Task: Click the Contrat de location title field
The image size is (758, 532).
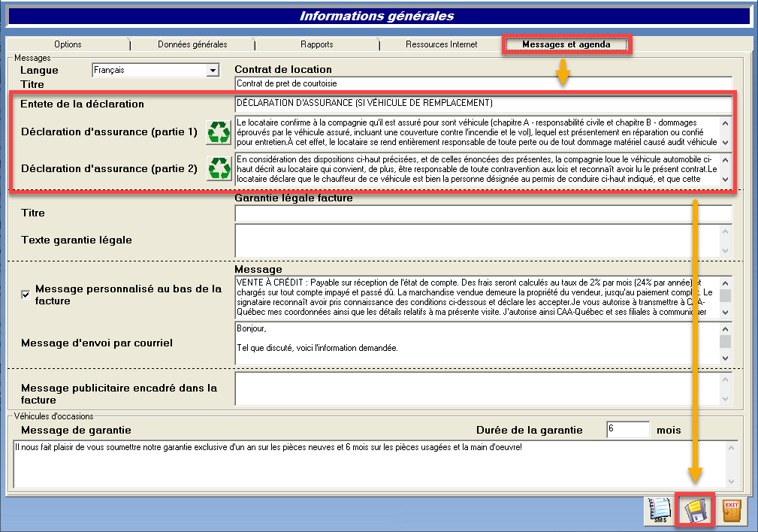Action: pyautogui.click(x=483, y=83)
